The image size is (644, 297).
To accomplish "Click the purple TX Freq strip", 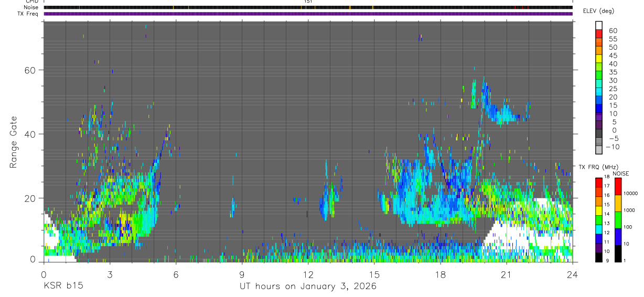I will [308, 14].
